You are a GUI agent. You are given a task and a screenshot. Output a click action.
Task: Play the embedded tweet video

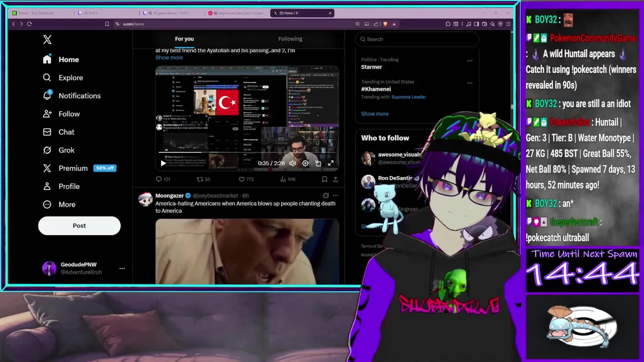(x=163, y=163)
